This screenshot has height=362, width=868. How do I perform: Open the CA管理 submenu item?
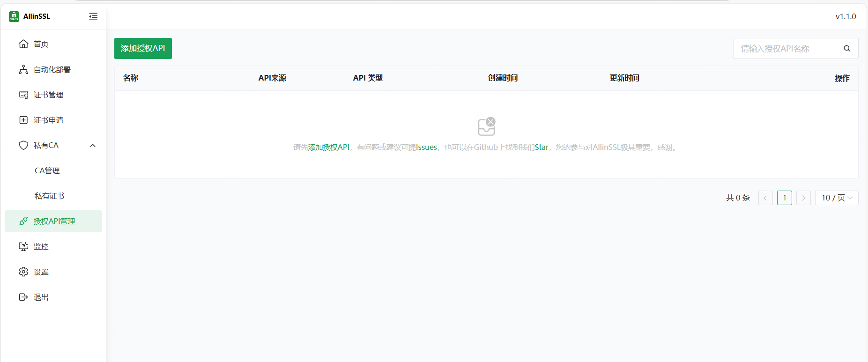(x=53, y=170)
